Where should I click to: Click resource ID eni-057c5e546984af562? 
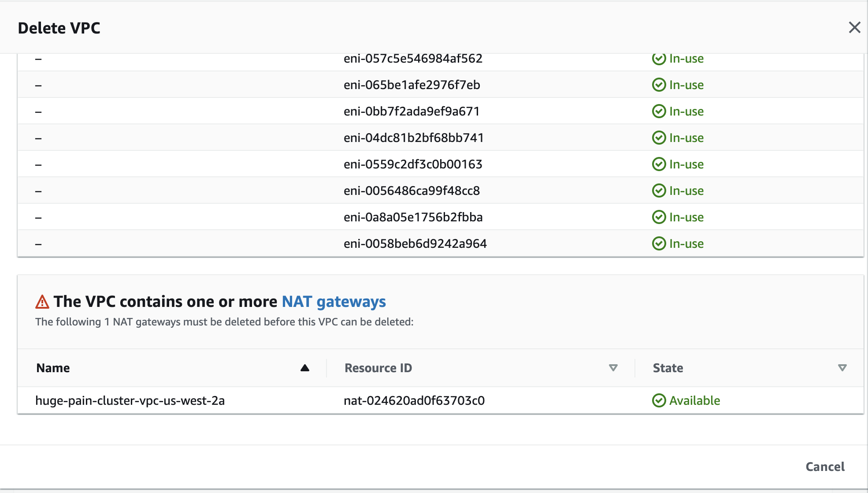[413, 59]
